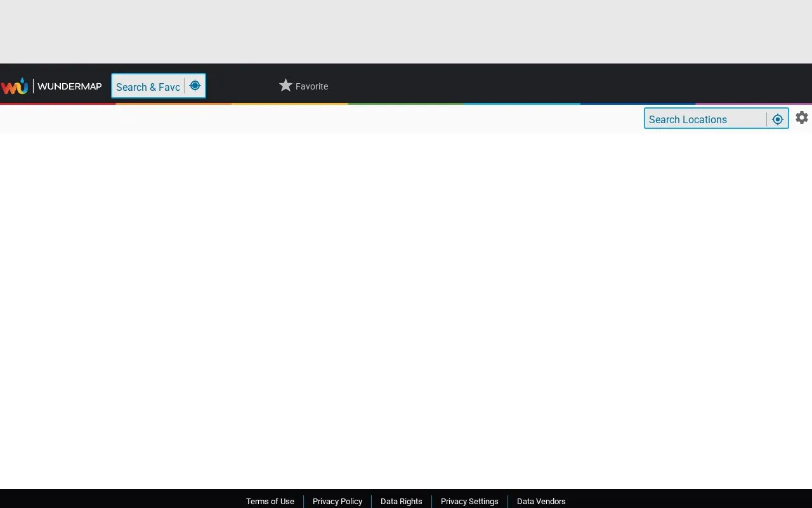The height and width of the screenshot is (508, 812).
Task: Open the Data Vendors link
Action: pos(541,501)
